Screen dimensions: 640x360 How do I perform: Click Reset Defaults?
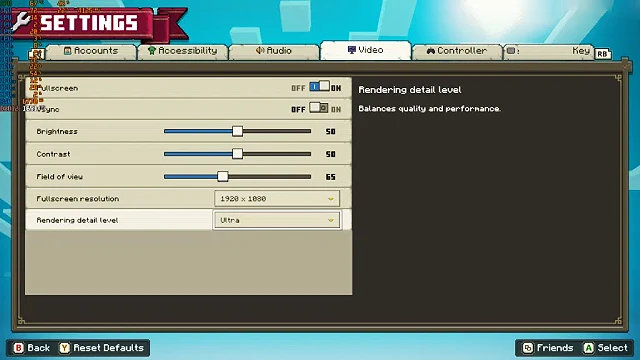pyautogui.click(x=102, y=348)
